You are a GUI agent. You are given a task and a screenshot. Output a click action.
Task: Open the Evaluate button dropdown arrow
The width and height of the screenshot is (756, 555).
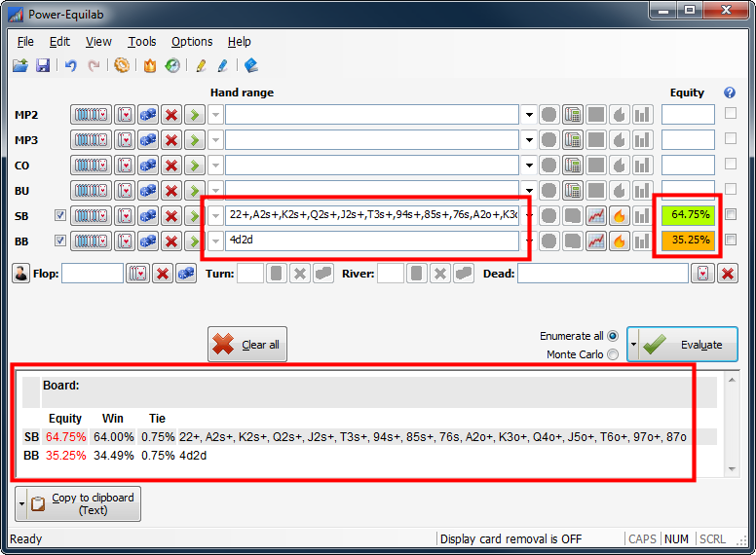633,344
